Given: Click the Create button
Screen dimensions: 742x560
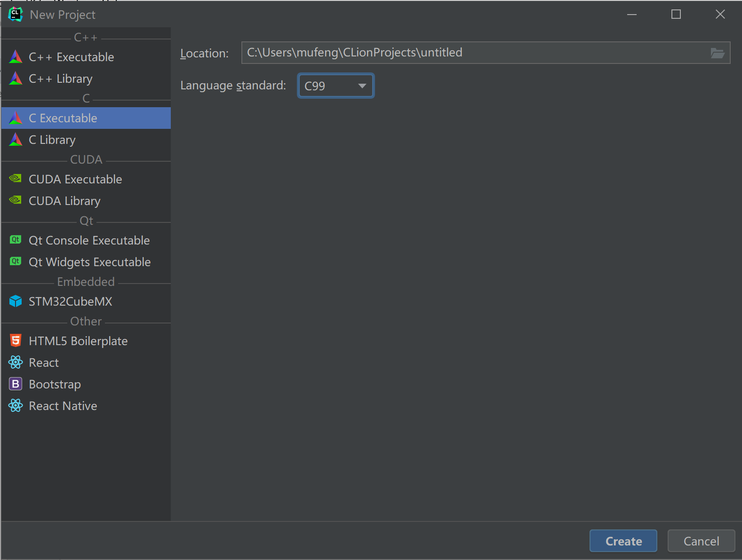Looking at the screenshot, I should coord(623,541).
